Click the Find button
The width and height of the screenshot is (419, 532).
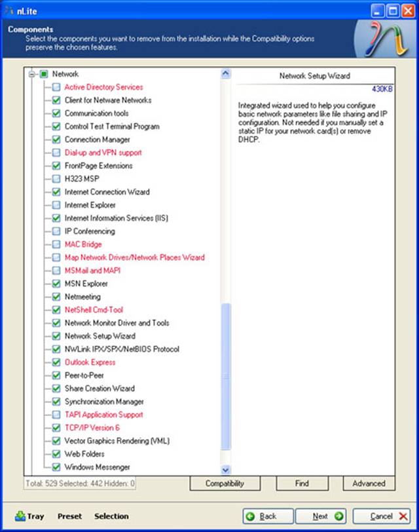302,484
